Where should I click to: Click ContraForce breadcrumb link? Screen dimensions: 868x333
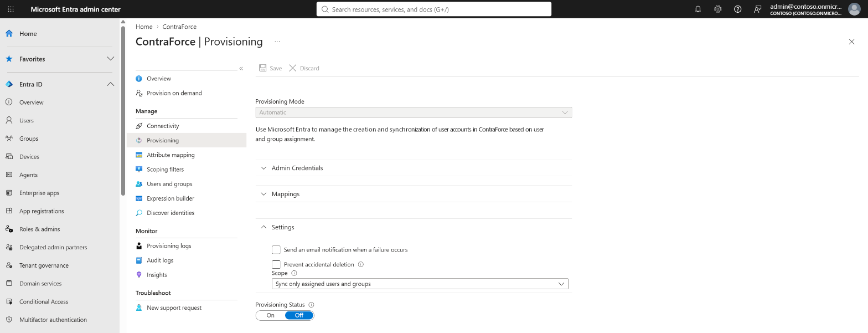[179, 27]
